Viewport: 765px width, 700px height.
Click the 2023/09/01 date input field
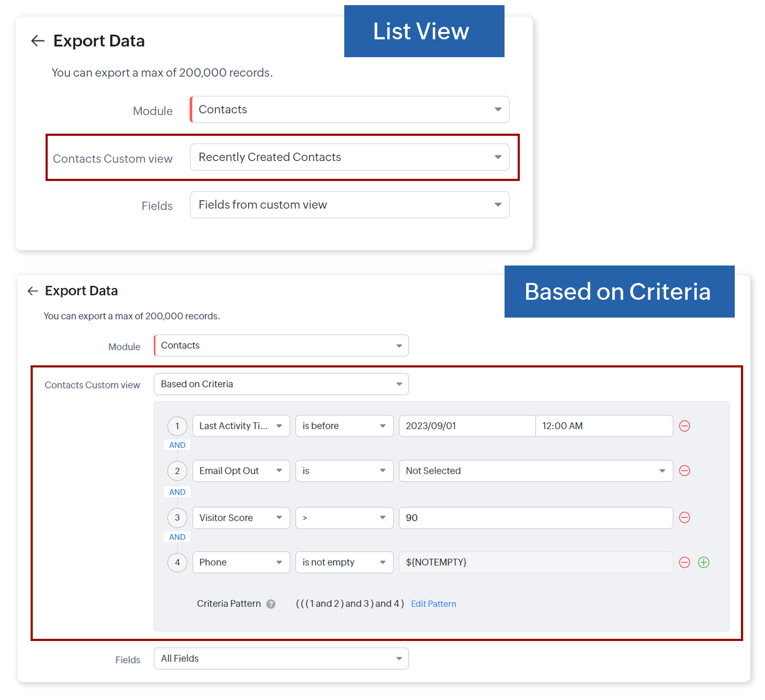[x=467, y=426]
